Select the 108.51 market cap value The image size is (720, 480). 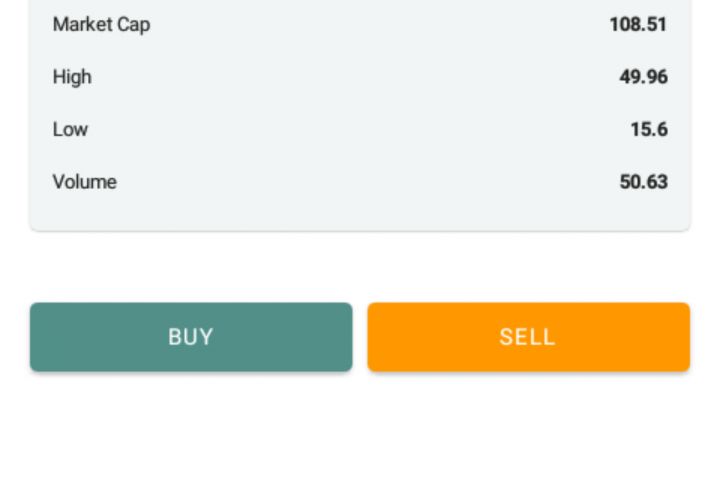[638, 25]
